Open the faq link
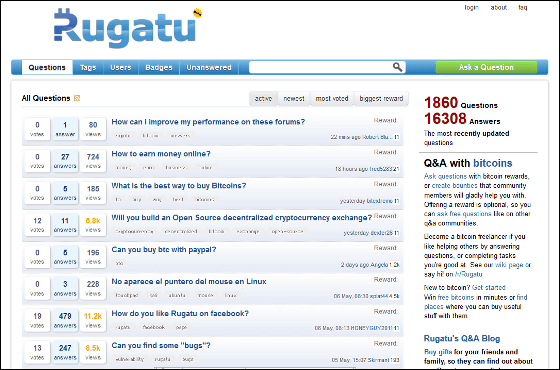The width and height of the screenshot is (560, 370). point(522,8)
